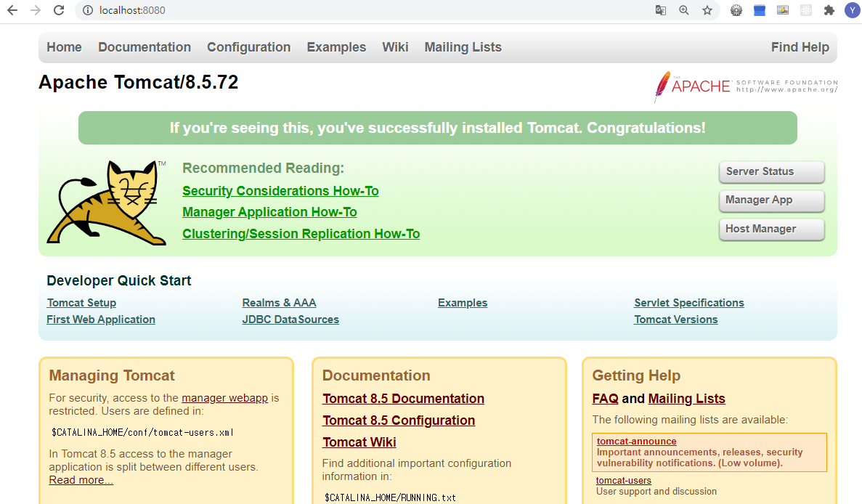
Task: Open the Realms & AAA link
Action: point(279,303)
